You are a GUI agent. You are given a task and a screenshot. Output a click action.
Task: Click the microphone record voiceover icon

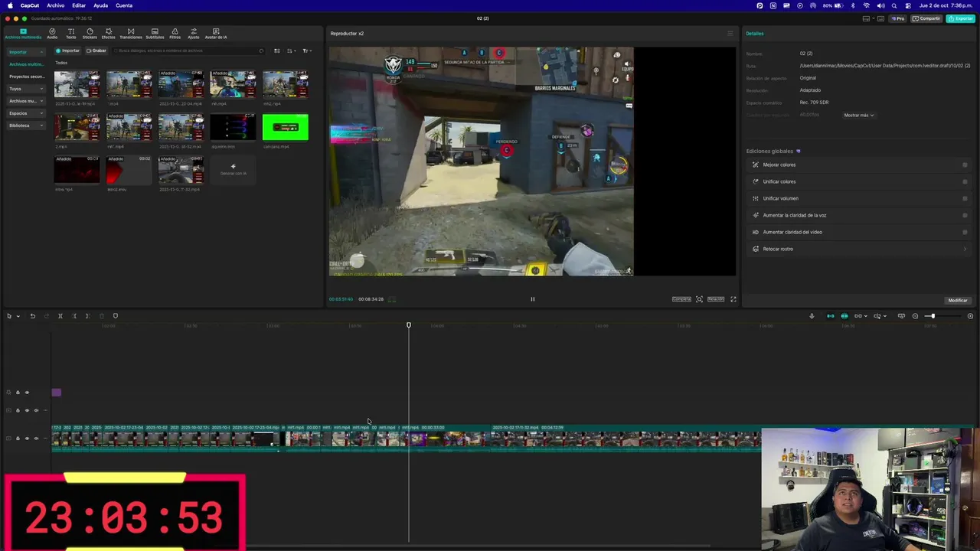(x=812, y=316)
